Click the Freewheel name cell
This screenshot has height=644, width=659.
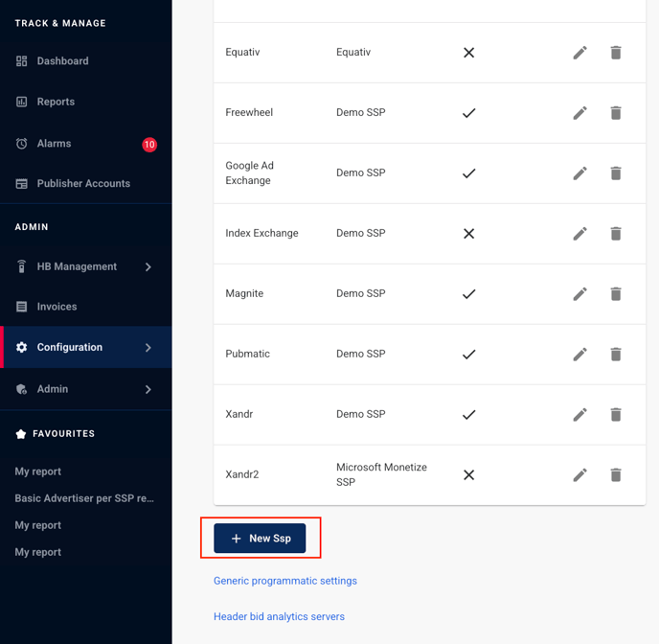(x=249, y=112)
